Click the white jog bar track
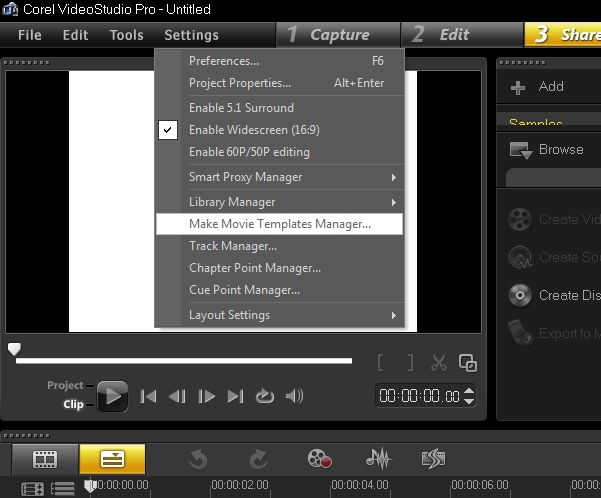Screen dimensions: 601x498 tap(184, 361)
